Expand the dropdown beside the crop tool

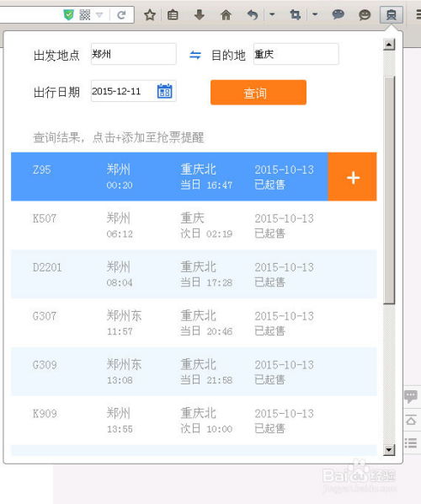315,14
